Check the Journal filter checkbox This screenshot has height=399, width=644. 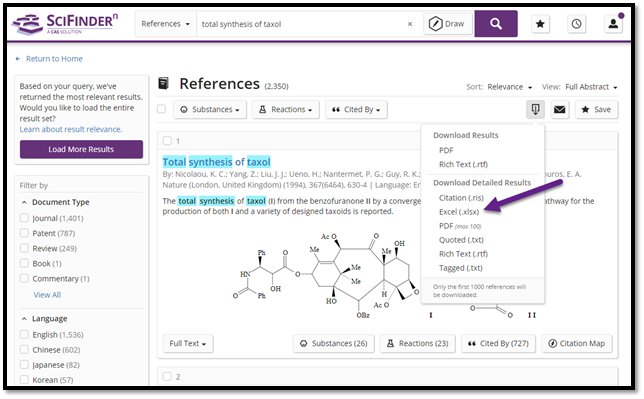[24, 218]
